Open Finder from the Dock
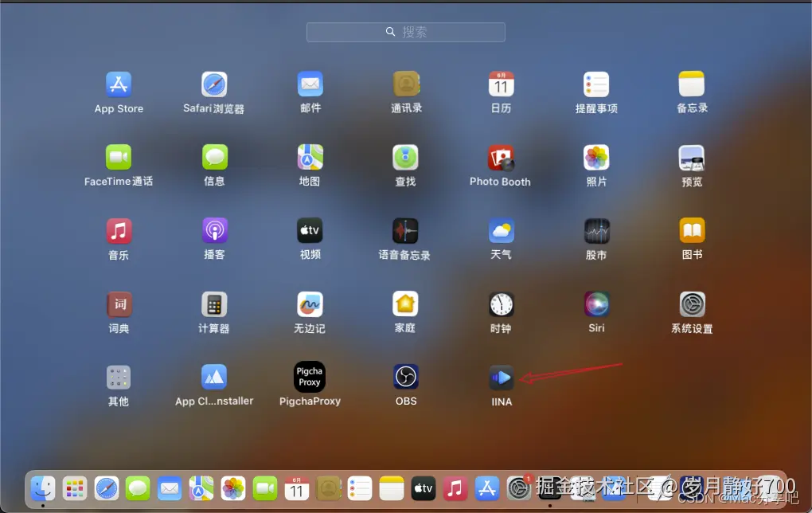Screen dimensions: 812x513 pyautogui.click(x=42, y=488)
